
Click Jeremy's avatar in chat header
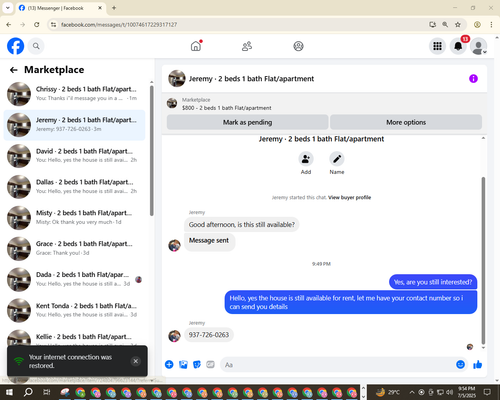coord(177,79)
